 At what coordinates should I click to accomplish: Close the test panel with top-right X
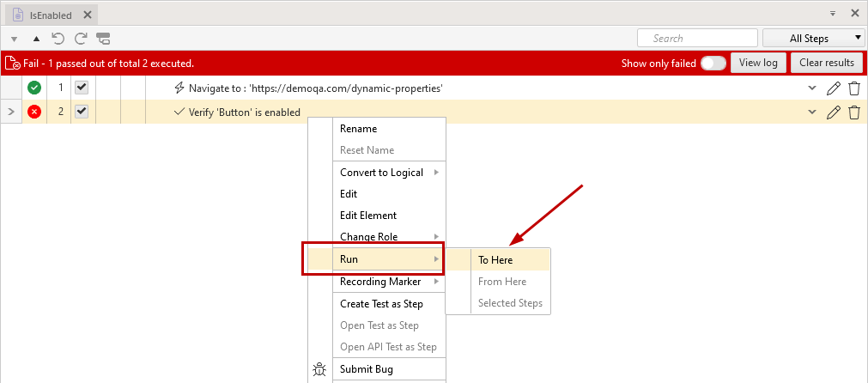pos(855,13)
